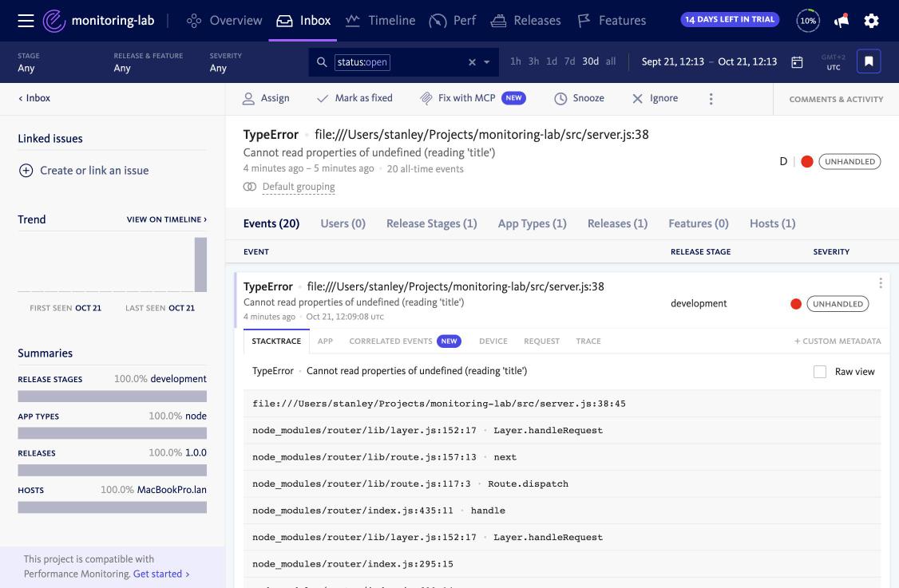
Task: Switch to the Users (0) tab
Action: click(343, 223)
